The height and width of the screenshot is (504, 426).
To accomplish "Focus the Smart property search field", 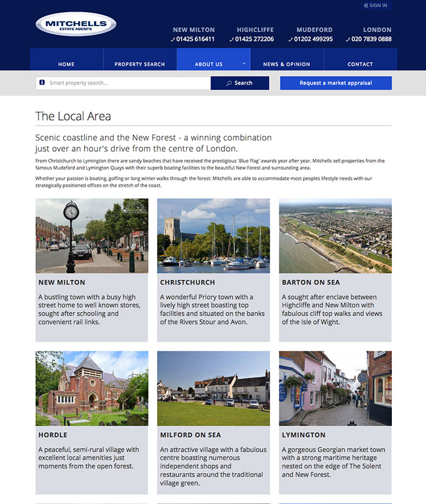I will click(x=123, y=83).
